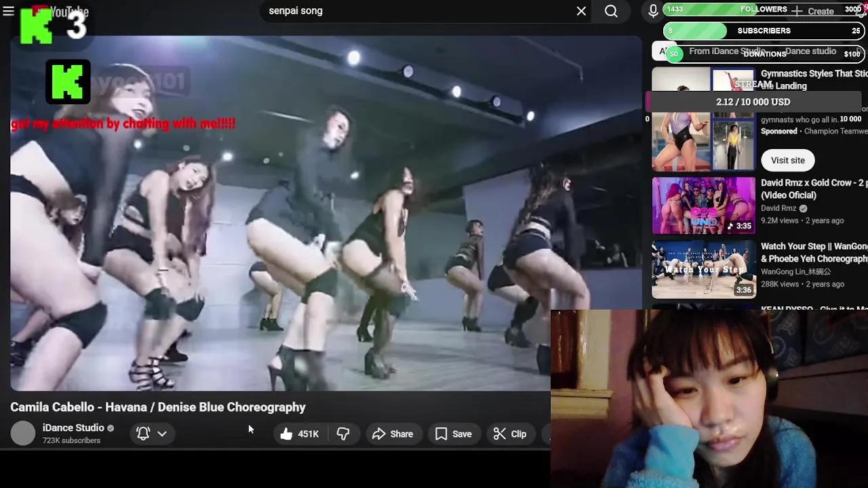
Task: Select the 'From iDance Studio' filter chip
Action: point(727,52)
